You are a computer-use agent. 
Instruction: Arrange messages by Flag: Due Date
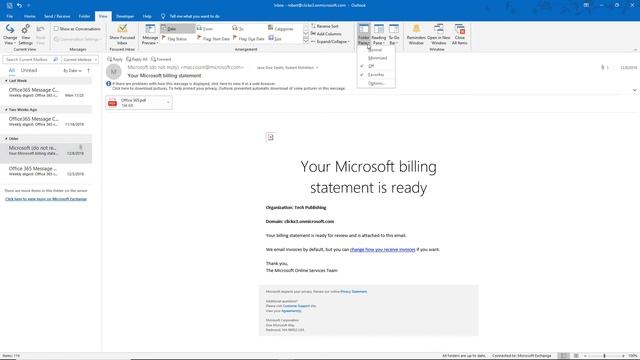tap(249, 38)
